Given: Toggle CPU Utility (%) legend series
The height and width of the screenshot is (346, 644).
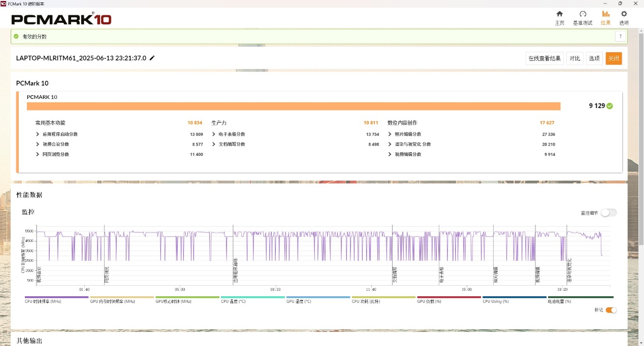Looking at the screenshot, I should [x=514, y=299].
